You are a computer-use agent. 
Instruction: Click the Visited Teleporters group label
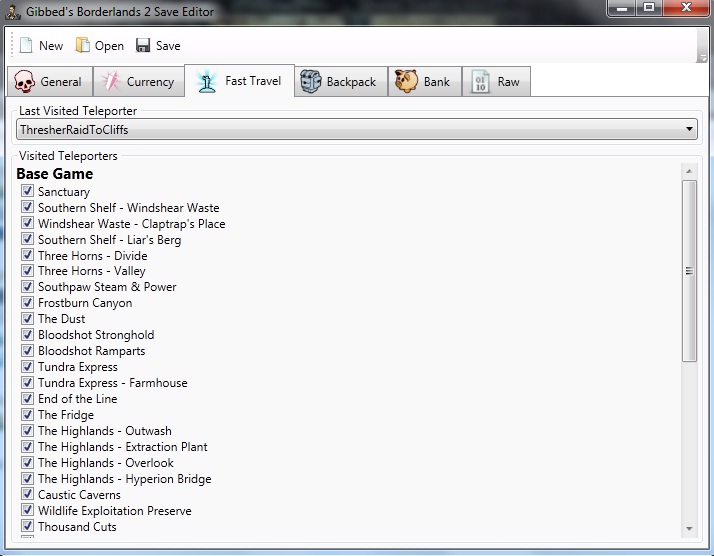point(68,156)
